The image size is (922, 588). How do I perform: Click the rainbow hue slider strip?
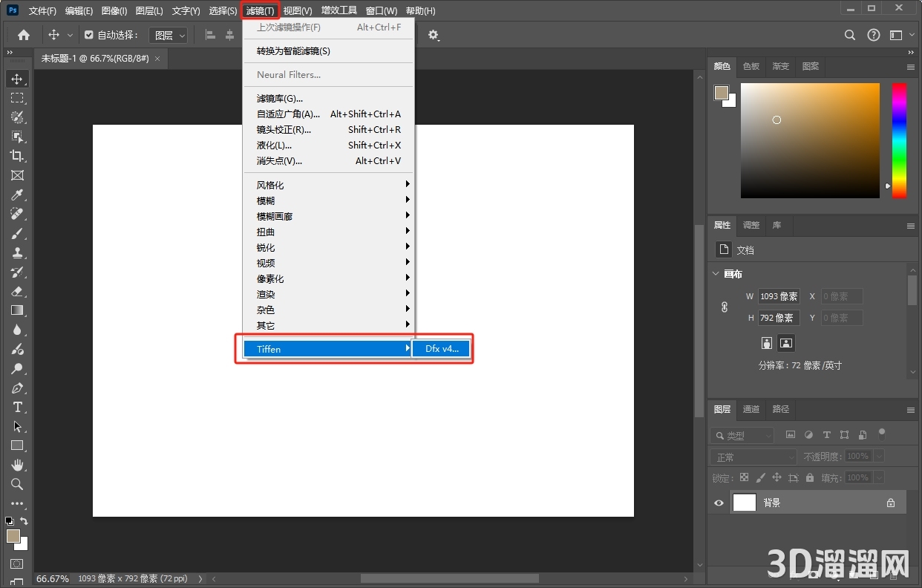click(899, 140)
